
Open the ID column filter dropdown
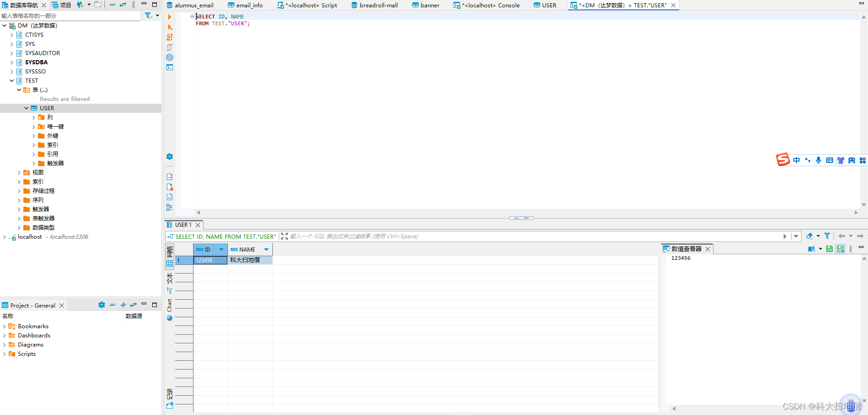221,250
